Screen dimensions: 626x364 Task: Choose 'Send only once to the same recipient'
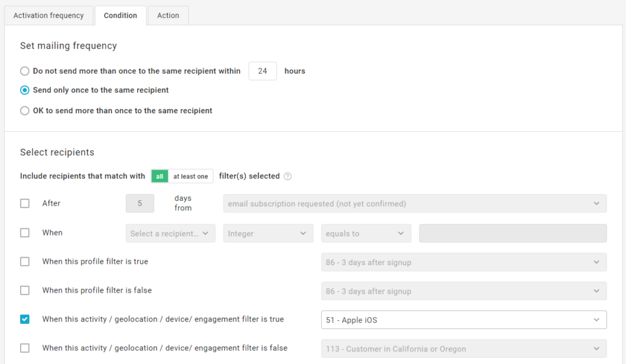click(x=24, y=90)
